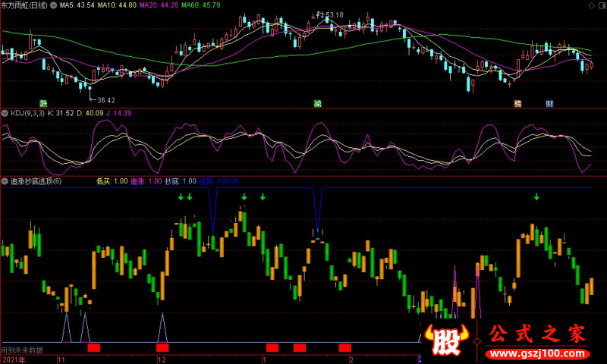
Task: Select the 12 month marker on timeline
Action: point(162,359)
